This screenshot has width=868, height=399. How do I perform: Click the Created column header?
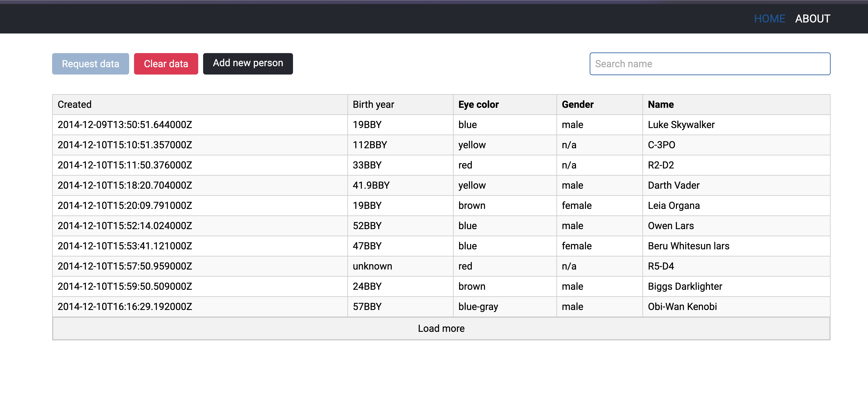(74, 104)
